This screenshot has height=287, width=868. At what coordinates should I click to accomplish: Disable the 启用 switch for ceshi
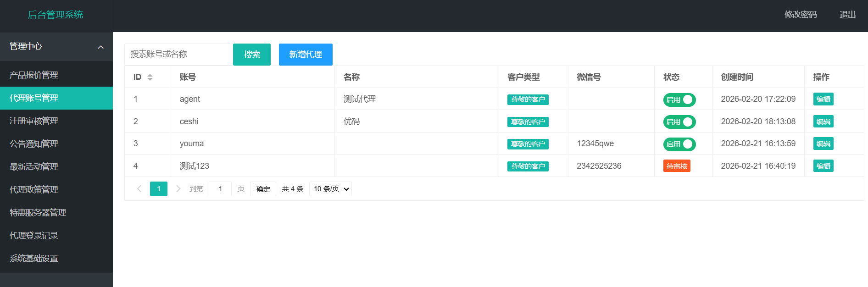(679, 122)
